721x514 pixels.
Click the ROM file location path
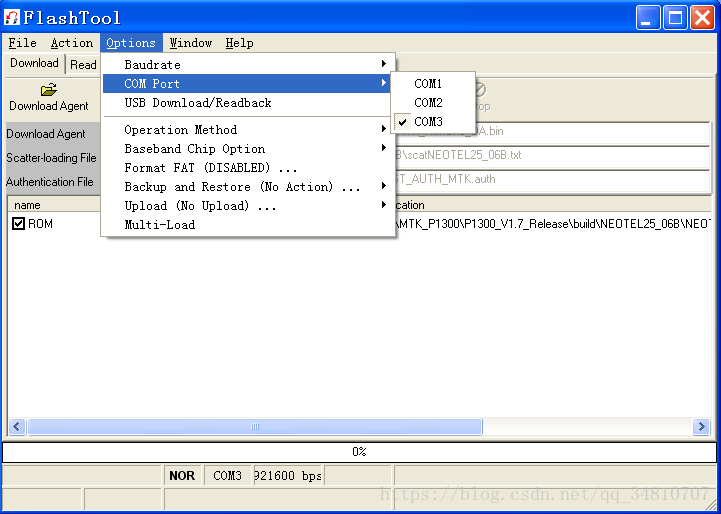(x=554, y=224)
